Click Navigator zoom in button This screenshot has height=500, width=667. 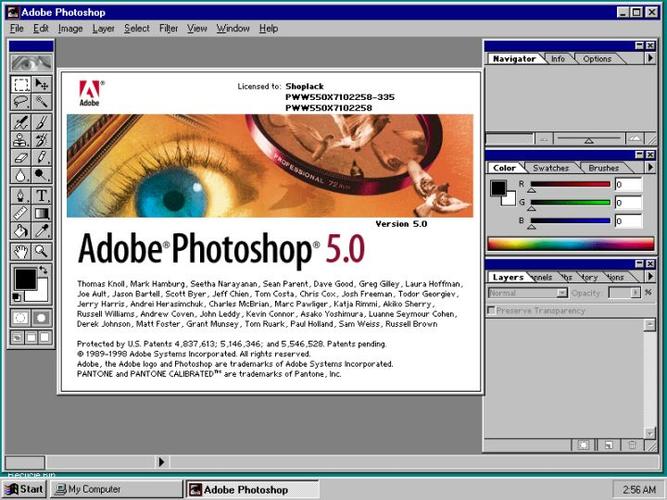[634, 139]
